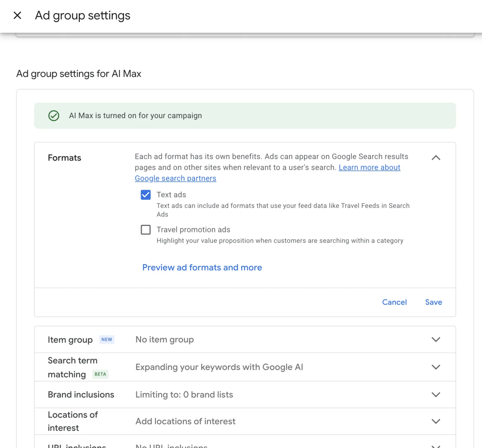Click the 'Brand inclusions' row label
482x448 pixels.
click(x=81, y=395)
